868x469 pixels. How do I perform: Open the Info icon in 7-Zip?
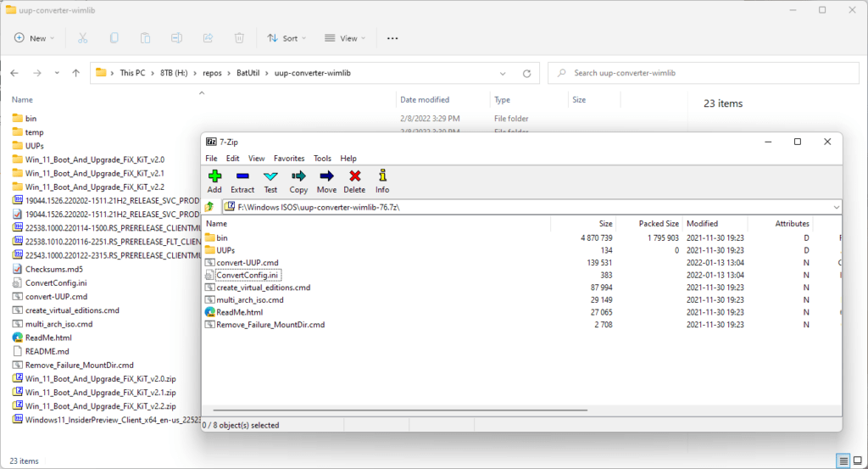pos(382,181)
